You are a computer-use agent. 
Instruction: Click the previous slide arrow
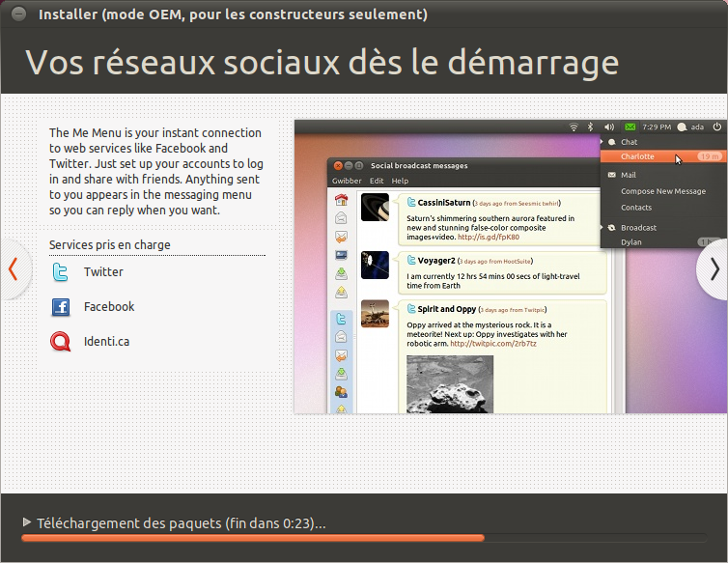point(13,268)
